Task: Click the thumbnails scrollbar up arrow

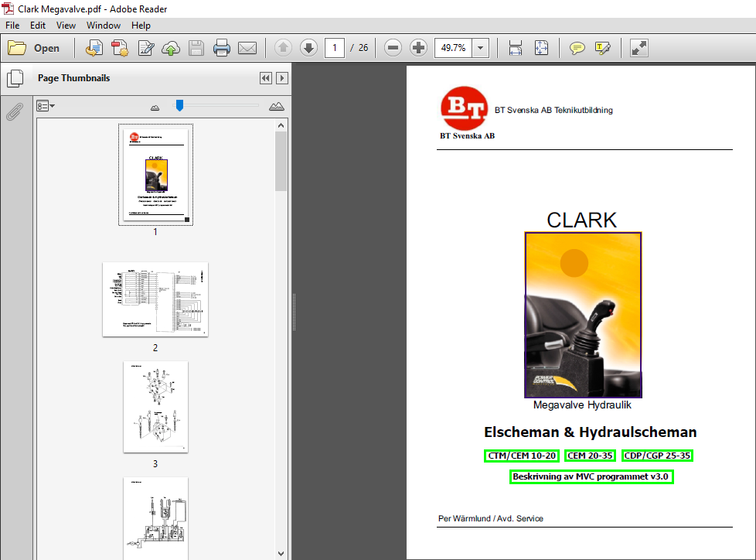Action: pos(281,125)
